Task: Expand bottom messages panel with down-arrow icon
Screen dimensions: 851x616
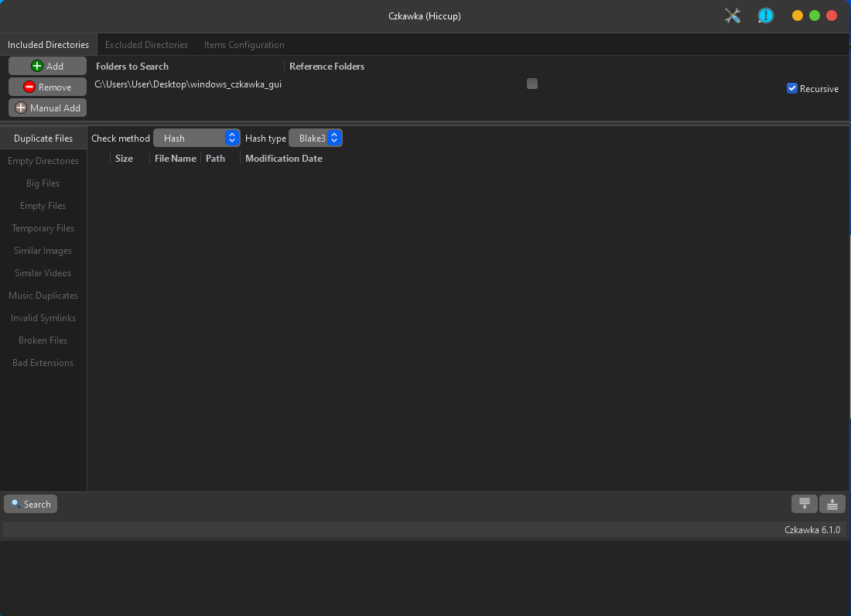Action: [805, 504]
